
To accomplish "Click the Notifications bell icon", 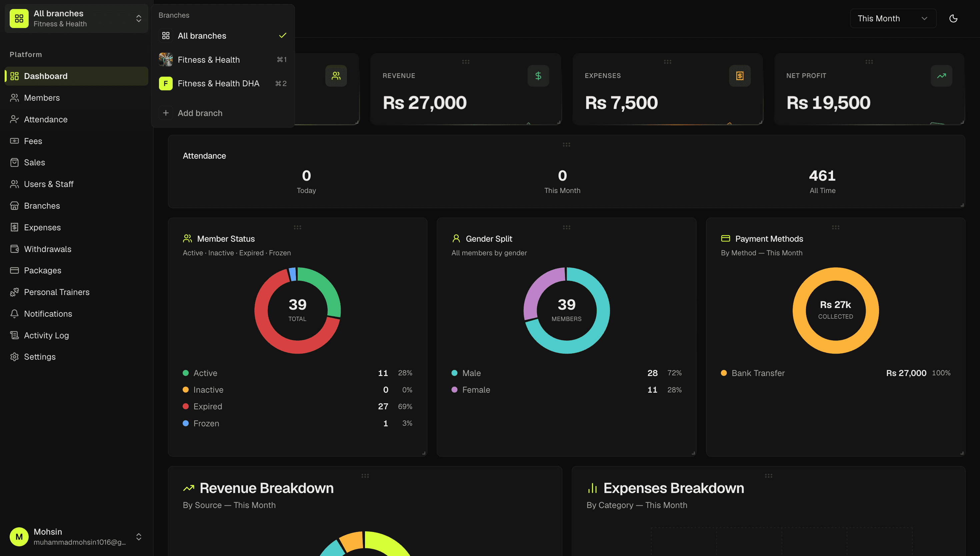I will coord(15,314).
